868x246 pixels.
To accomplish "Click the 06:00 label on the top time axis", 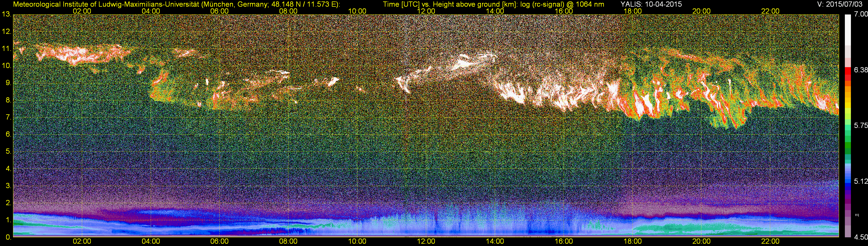I will [219, 11].
